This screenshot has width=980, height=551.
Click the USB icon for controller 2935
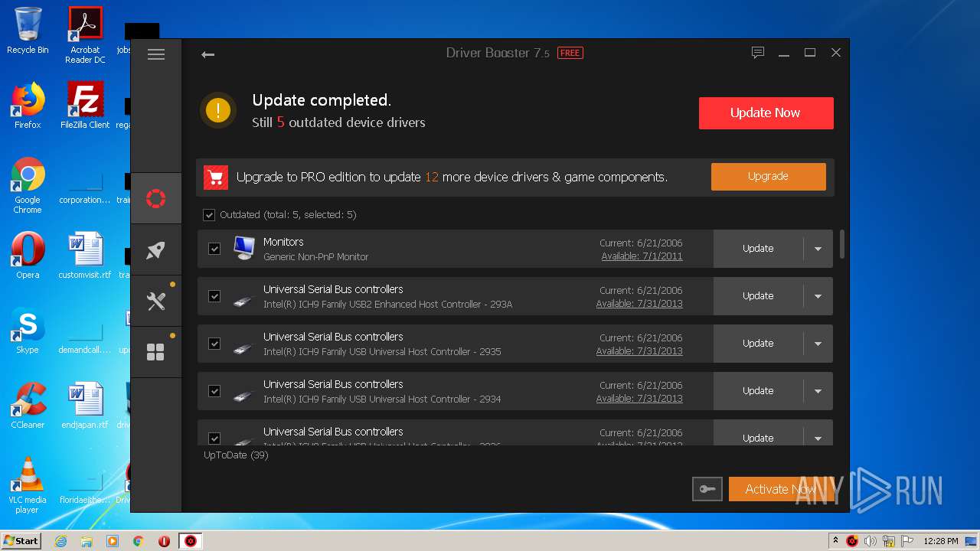[x=243, y=348]
